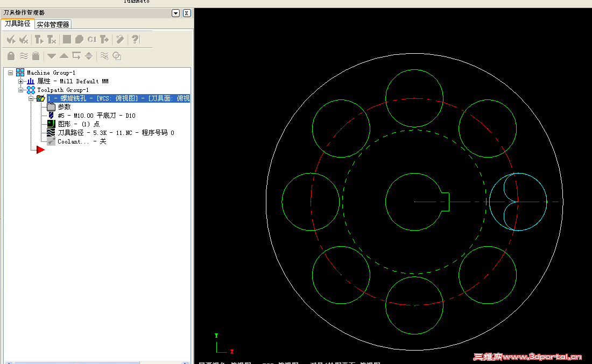The height and width of the screenshot is (364, 592).
Task: Toggle toolpath display (wavy lines icon)
Action: (24, 56)
